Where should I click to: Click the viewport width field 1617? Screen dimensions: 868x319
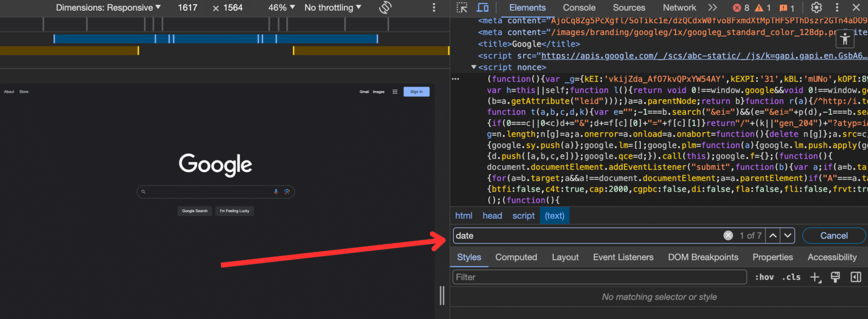[188, 7]
